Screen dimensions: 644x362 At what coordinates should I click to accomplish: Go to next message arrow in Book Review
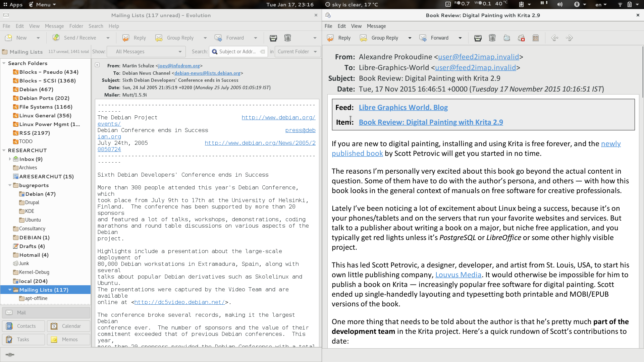569,38
